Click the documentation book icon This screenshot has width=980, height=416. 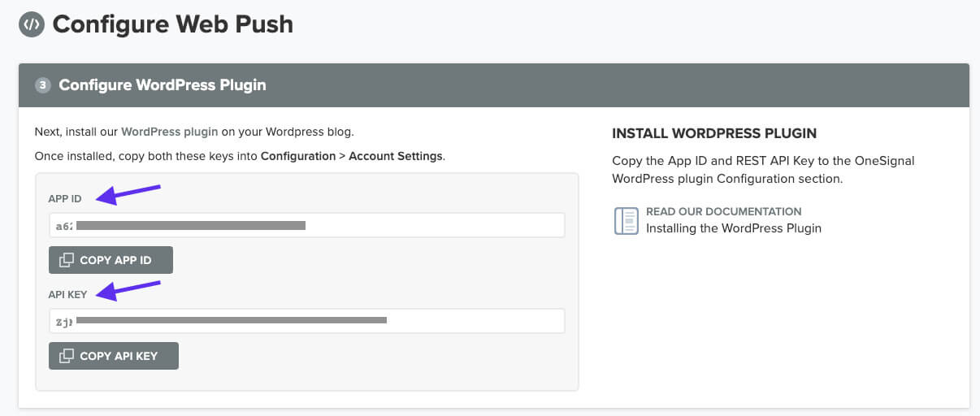click(x=627, y=221)
